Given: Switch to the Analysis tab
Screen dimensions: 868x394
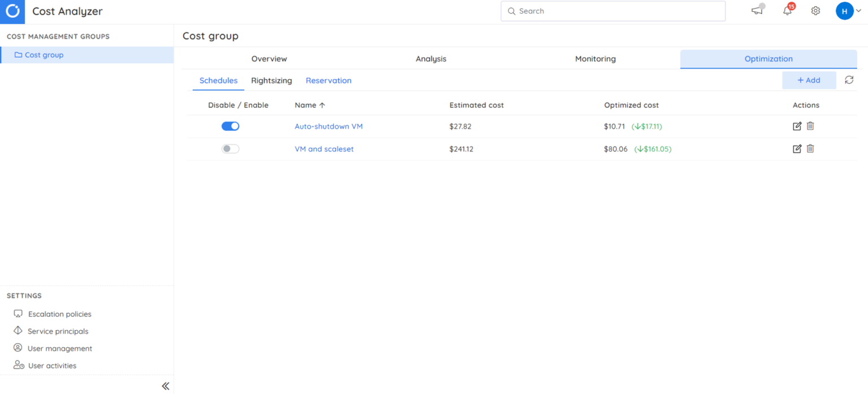Looking at the screenshot, I should [x=431, y=59].
